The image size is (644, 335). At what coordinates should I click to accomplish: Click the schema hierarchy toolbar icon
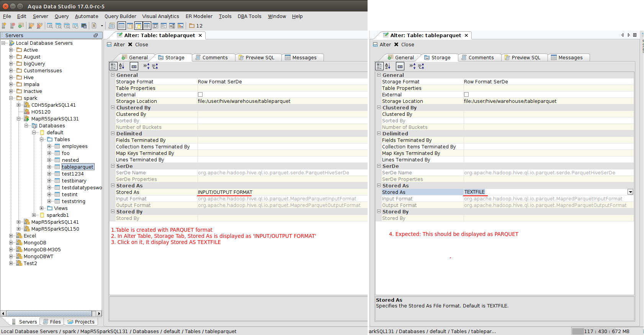(172, 26)
